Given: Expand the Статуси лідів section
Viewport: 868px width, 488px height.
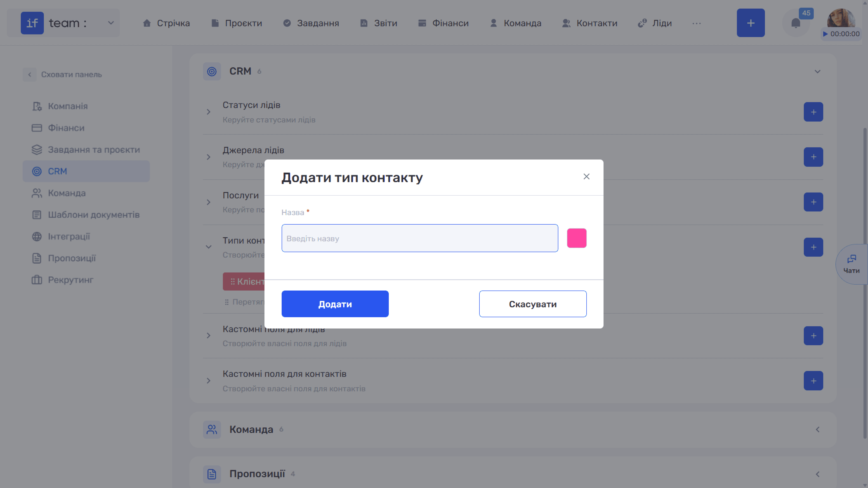Looking at the screenshot, I should pyautogui.click(x=209, y=112).
